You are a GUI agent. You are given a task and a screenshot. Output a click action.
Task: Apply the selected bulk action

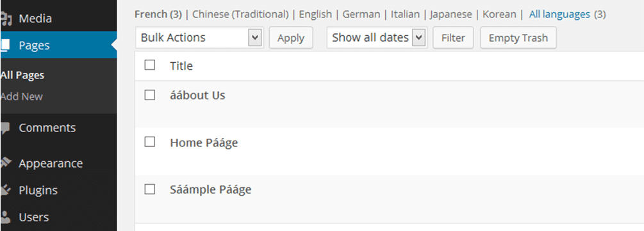pos(291,38)
